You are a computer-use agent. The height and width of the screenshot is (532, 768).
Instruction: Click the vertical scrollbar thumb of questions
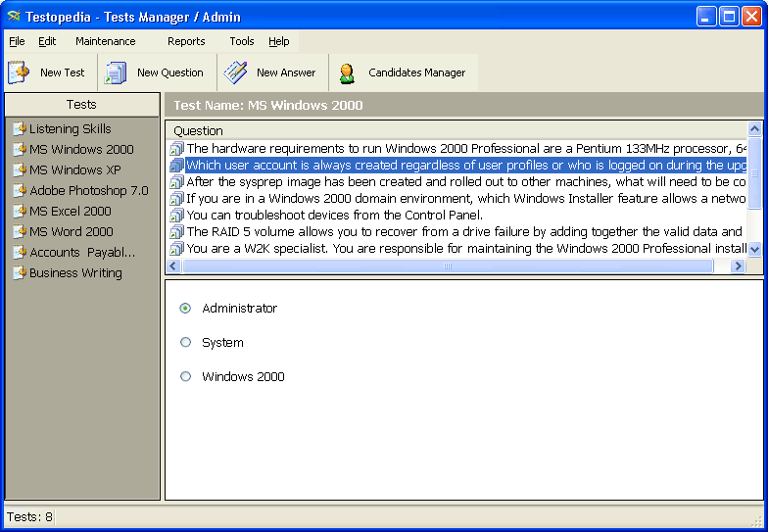pos(754,172)
